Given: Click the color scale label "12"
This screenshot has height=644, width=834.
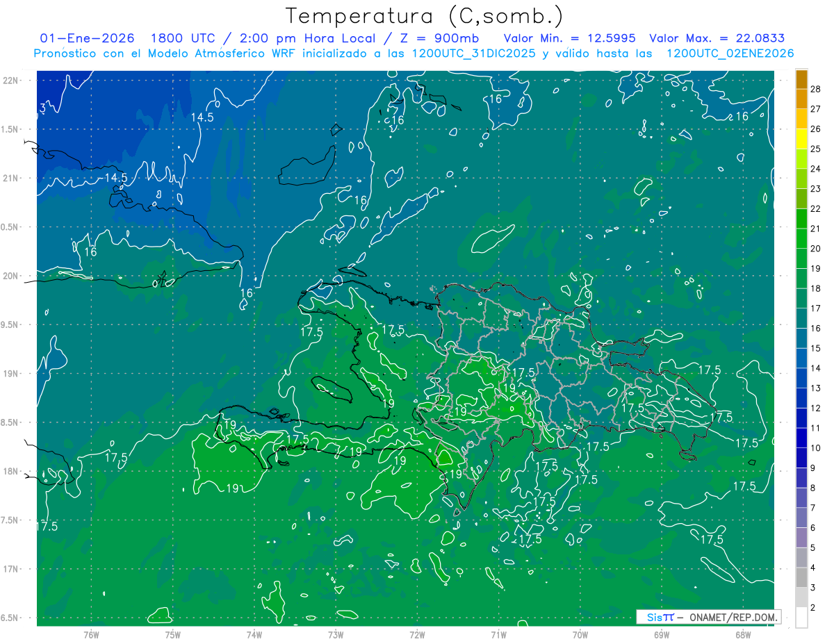Looking at the screenshot, I should pos(816,408).
